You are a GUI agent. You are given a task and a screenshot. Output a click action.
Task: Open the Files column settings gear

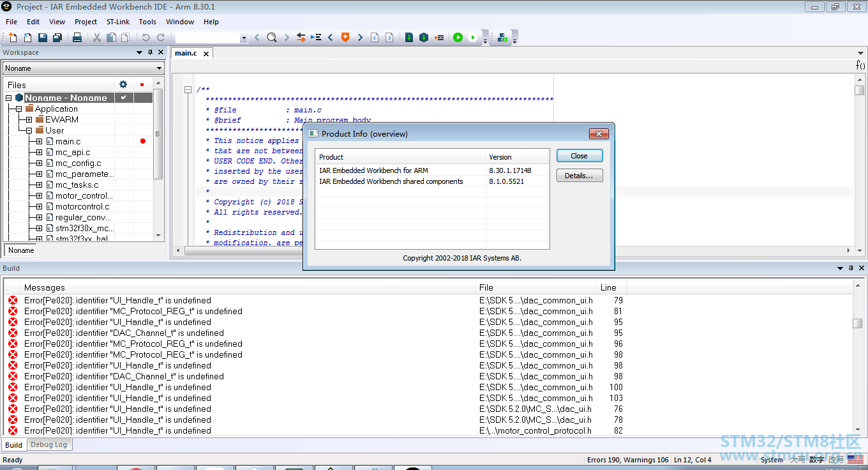(123, 84)
